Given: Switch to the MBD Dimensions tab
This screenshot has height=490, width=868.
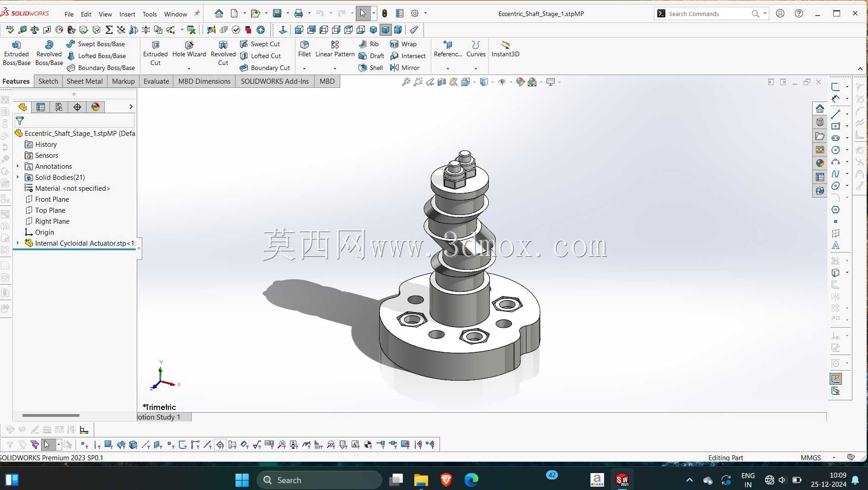Looking at the screenshot, I should [x=204, y=81].
